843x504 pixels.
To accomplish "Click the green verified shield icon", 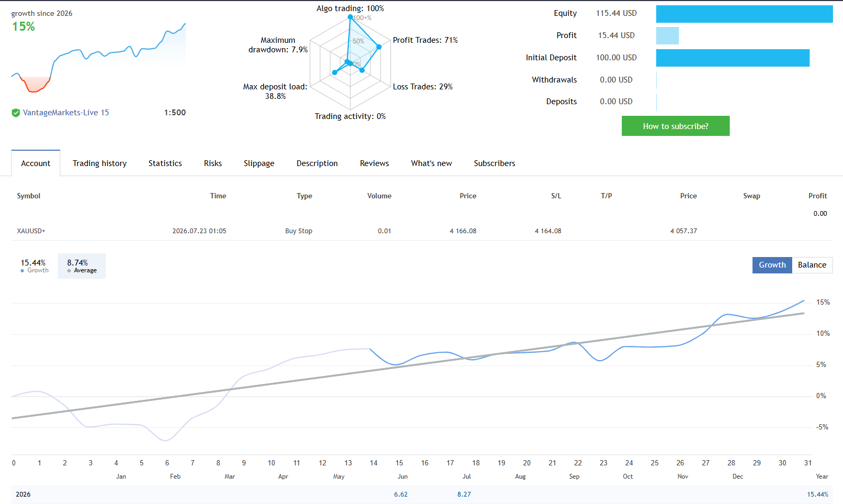I will point(16,113).
